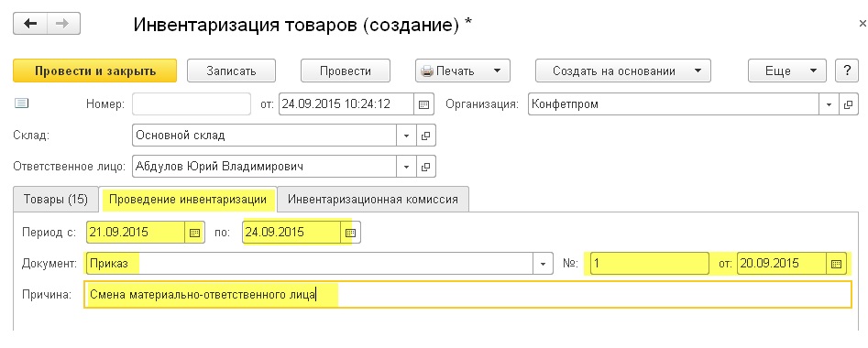This screenshot has height=348, width=868.
Task: Click into the Номер field
Action: [192, 104]
